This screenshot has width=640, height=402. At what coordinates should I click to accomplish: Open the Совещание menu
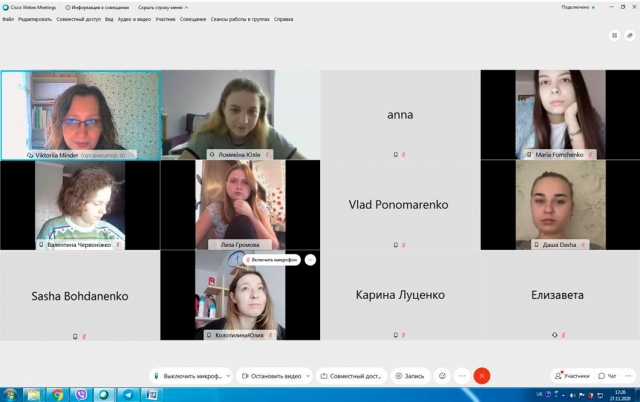[x=193, y=19]
